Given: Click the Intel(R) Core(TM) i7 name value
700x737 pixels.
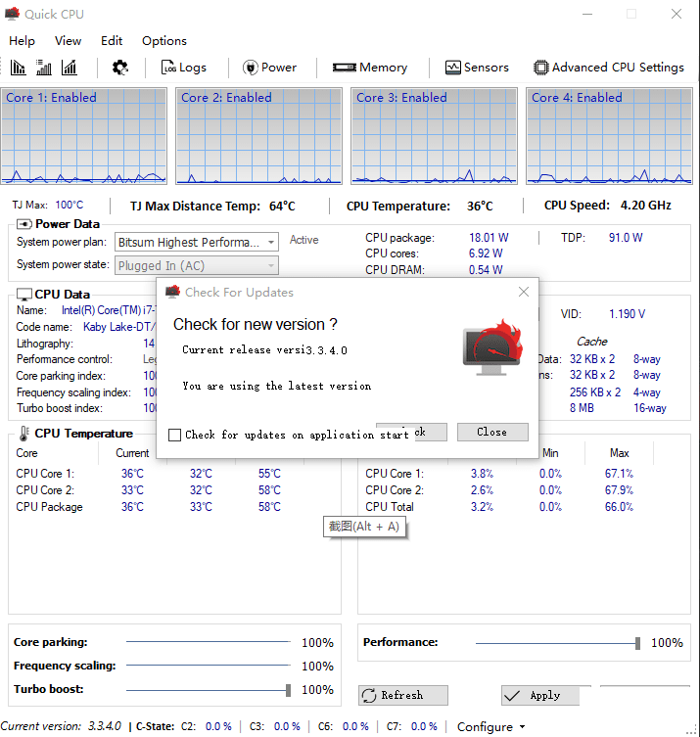Looking at the screenshot, I should 109,310.
